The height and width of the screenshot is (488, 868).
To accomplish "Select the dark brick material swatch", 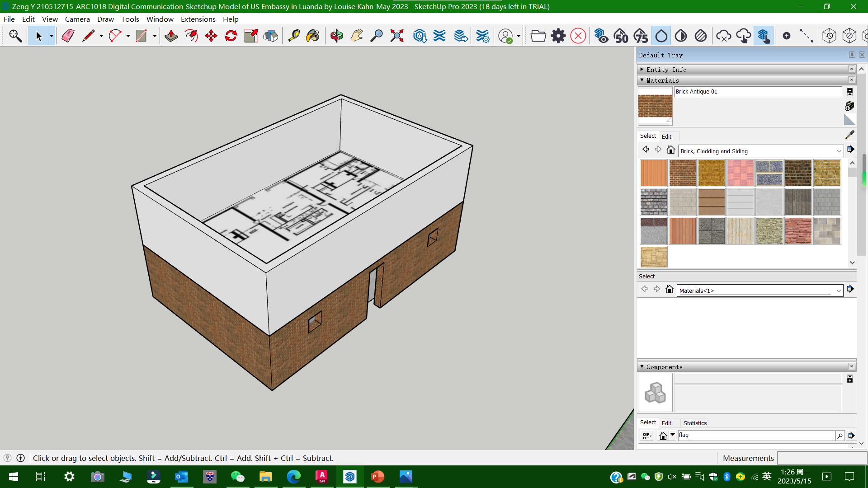I will coord(798,173).
